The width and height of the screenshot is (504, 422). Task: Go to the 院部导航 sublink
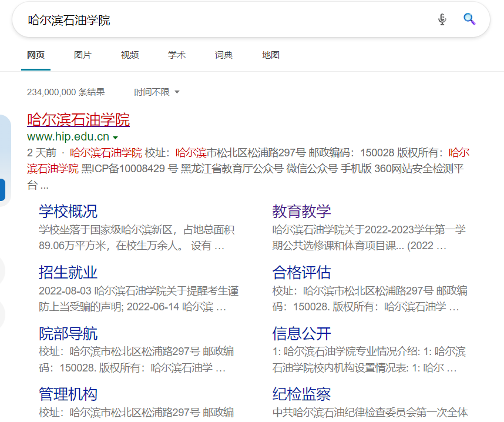point(68,333)
